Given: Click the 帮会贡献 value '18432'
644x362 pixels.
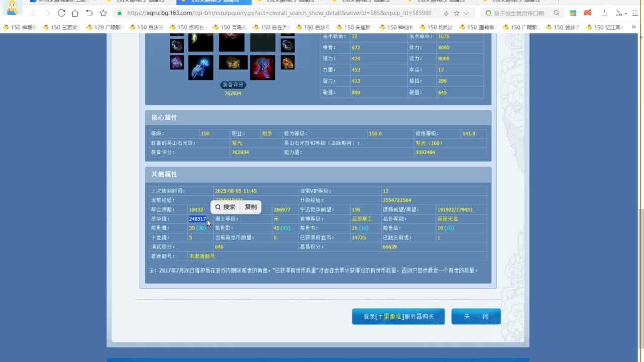Looking at the screenshot, I should (196, 210).
